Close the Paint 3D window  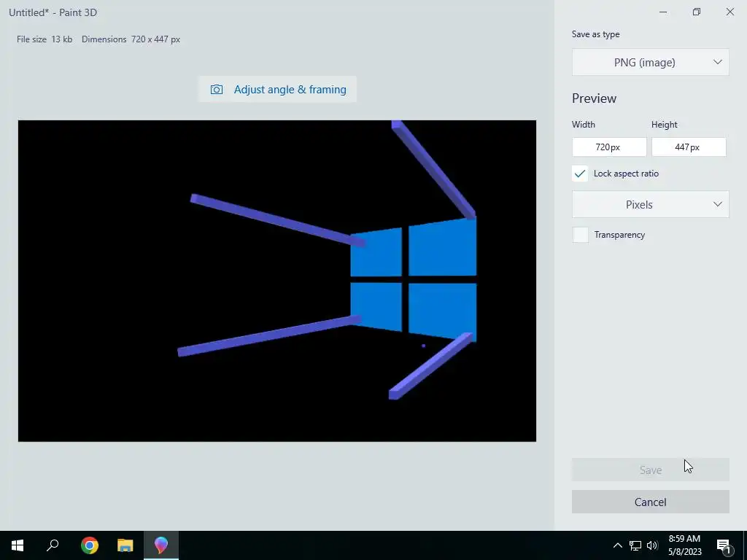coord(729,12)
